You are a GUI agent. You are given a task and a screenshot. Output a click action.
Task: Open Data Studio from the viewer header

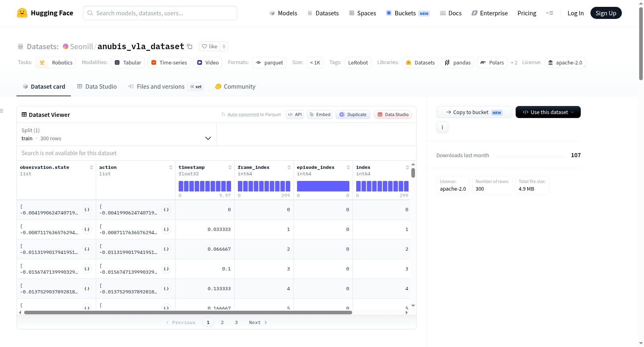393,114
